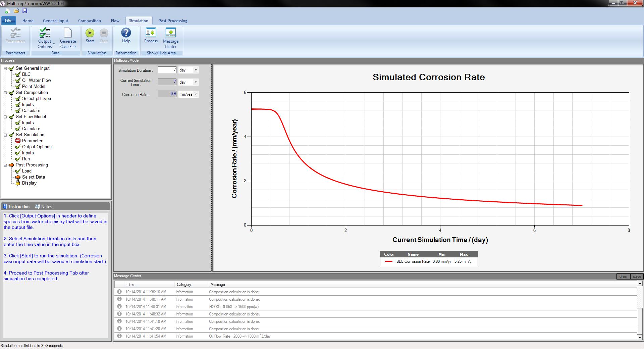Select the BLC tree item checkmark
The image size is (644, 349).
click(x=18, y=74)
